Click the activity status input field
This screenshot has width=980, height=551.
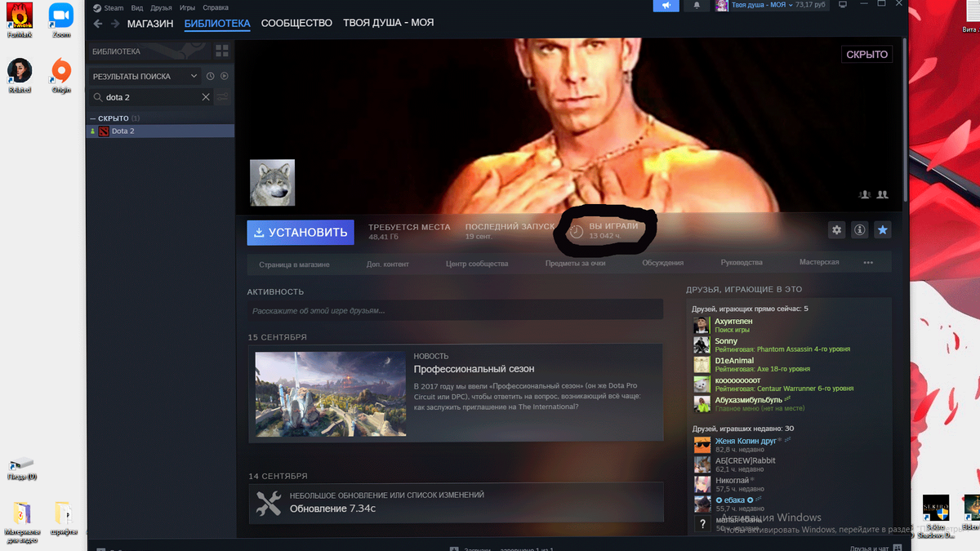[455, 310]
